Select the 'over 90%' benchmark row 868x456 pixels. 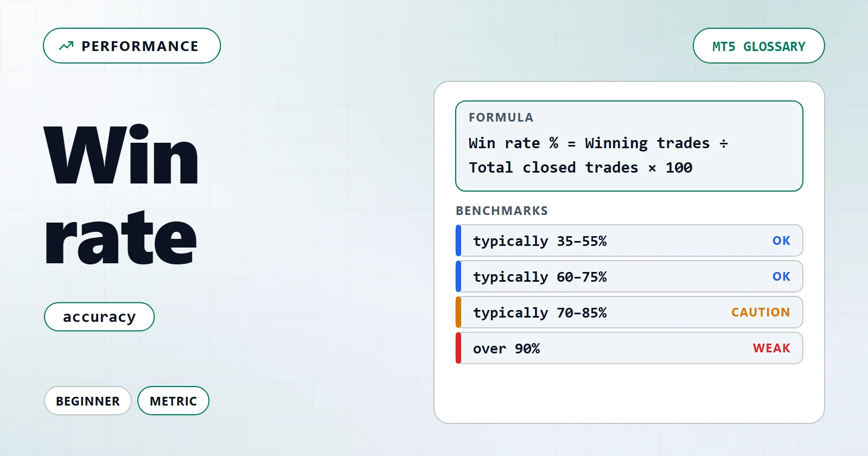coord(629,348)
